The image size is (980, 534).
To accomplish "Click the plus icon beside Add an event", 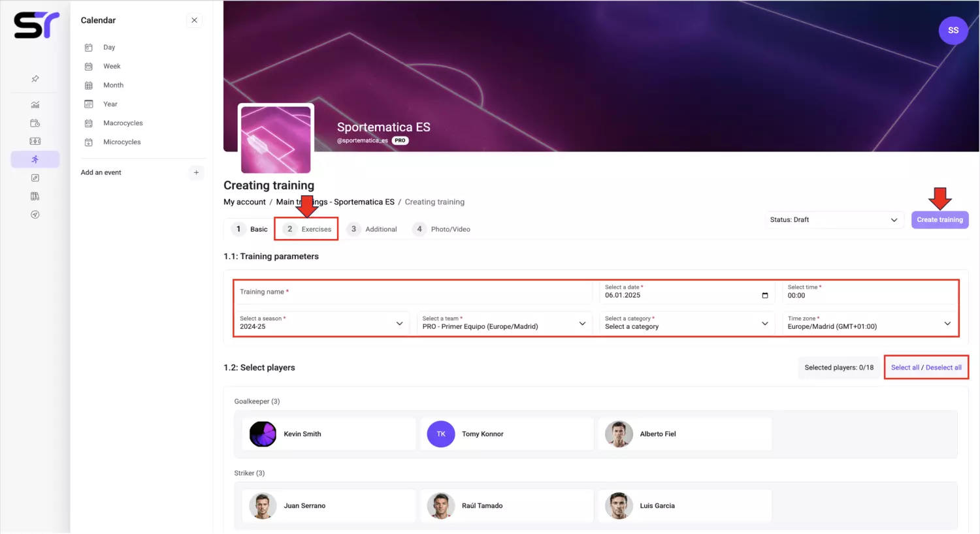I will click(x=196, y=172).
